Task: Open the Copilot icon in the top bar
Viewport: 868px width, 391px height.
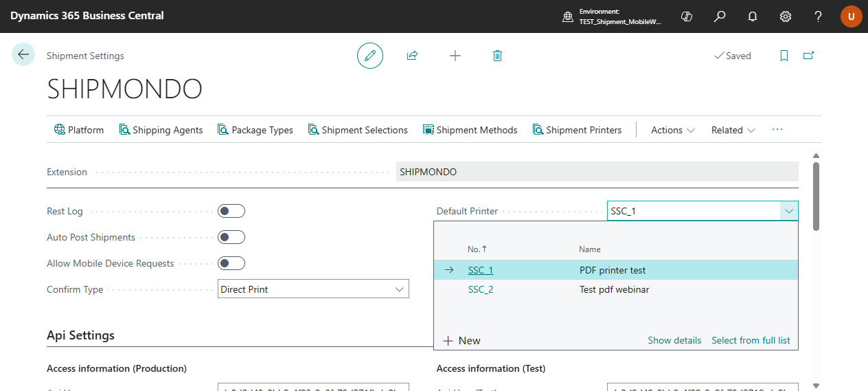Action: (x=686, y=16)
